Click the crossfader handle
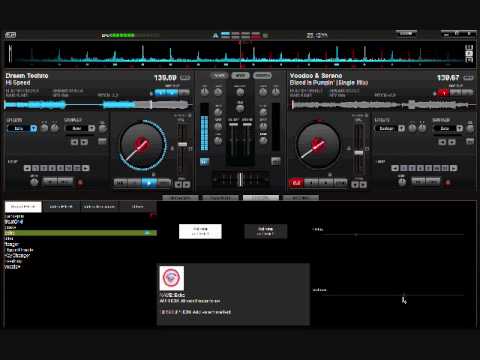Image resolution: width=480 pixels, height=360 pixels. click(x=240, y=179)
